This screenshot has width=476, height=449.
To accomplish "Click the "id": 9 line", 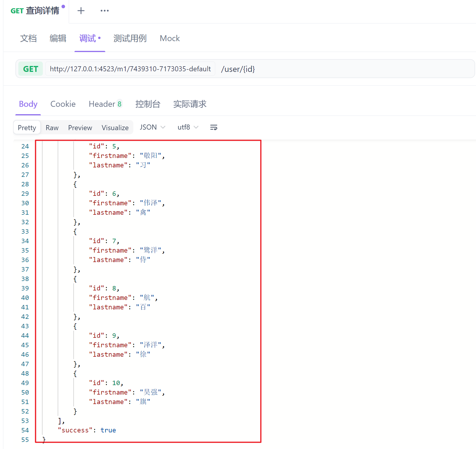I will click(x=104, y=335).
